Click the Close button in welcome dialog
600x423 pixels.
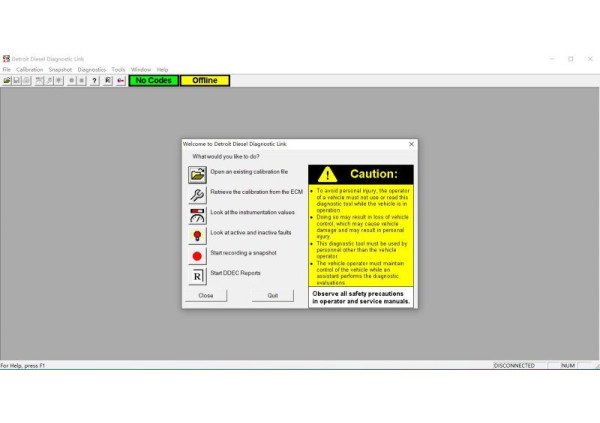206,296
